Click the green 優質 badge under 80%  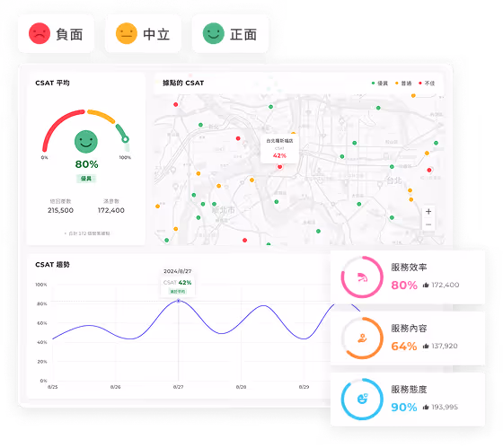point(86,179)
